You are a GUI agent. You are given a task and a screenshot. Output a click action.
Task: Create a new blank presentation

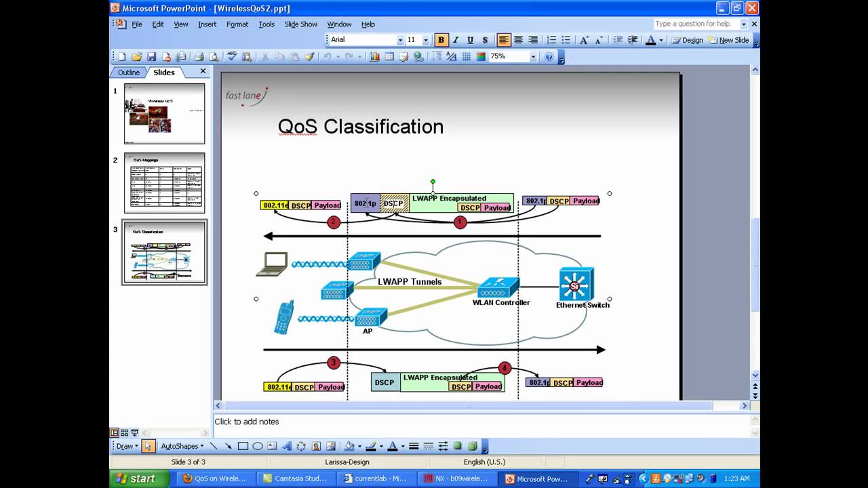[x=122, y=57]
